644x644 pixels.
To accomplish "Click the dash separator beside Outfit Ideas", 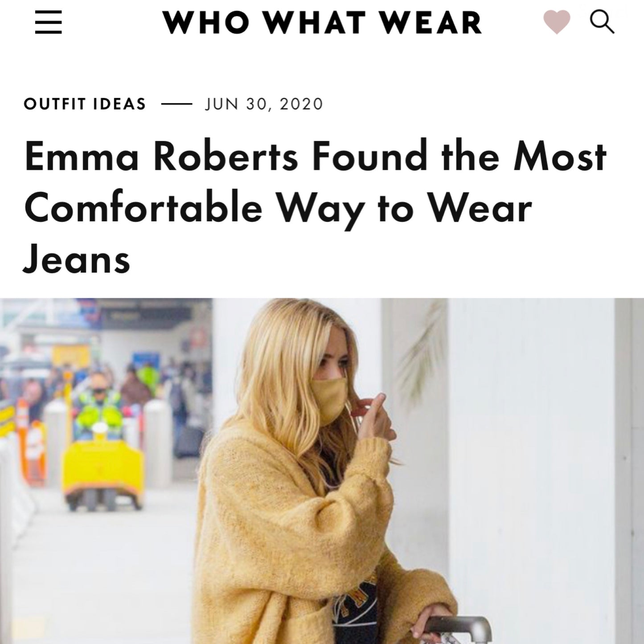I will (176, 104).
